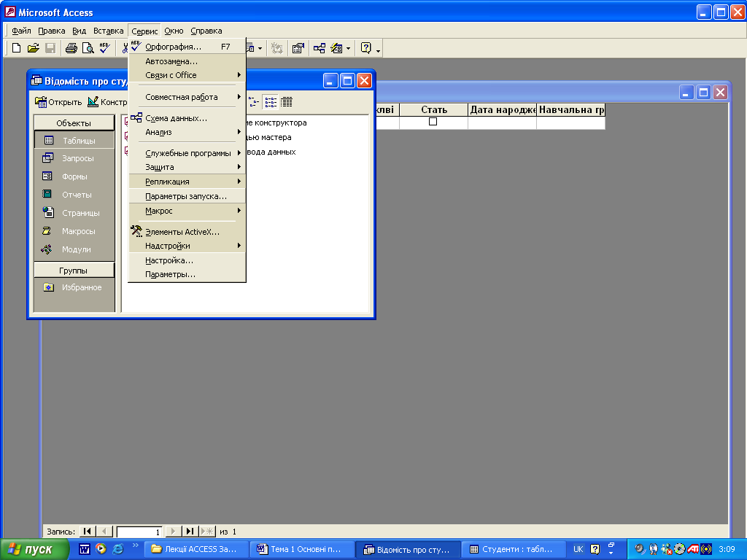Viewport: 747px width, 560px height.
Task: Click the Help question mark toolbar icon
Action: pyautogui.click(x=366, y=47)
